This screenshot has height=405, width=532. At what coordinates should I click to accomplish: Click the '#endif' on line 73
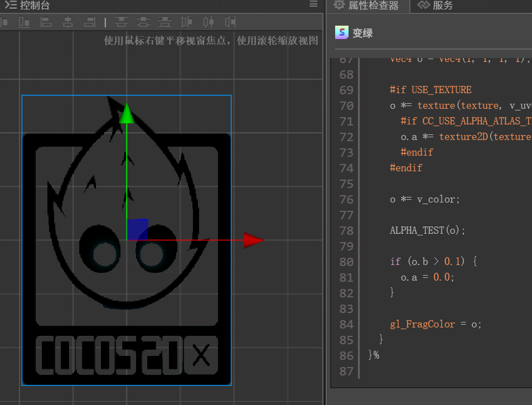[x=417, y=152]
